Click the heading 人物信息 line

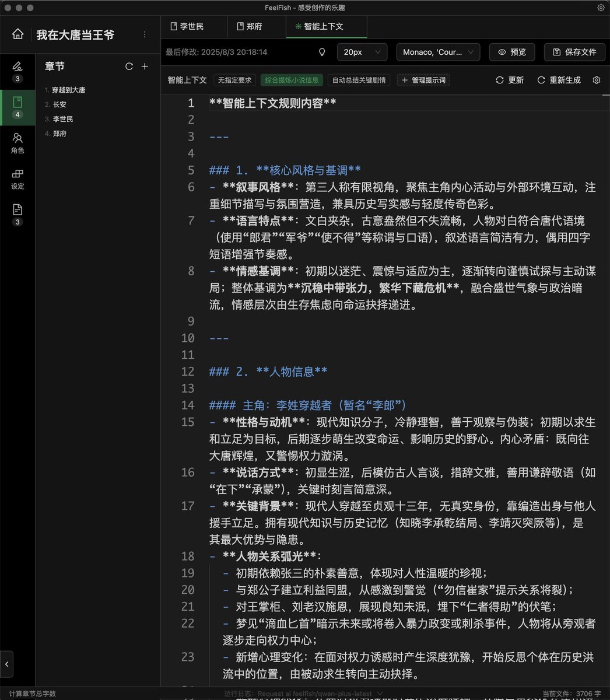tap(268, 372)
